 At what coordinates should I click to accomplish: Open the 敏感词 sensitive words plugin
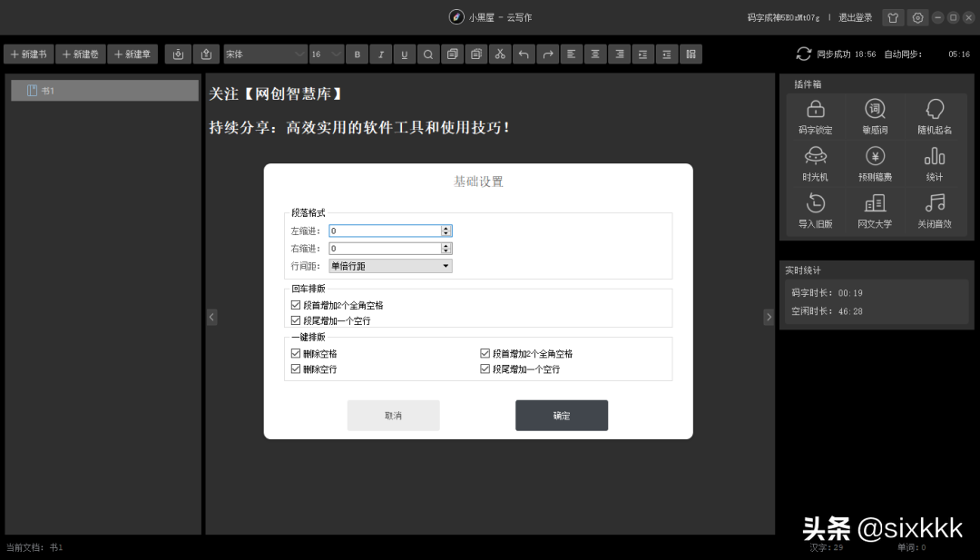(x=875, y=117)
